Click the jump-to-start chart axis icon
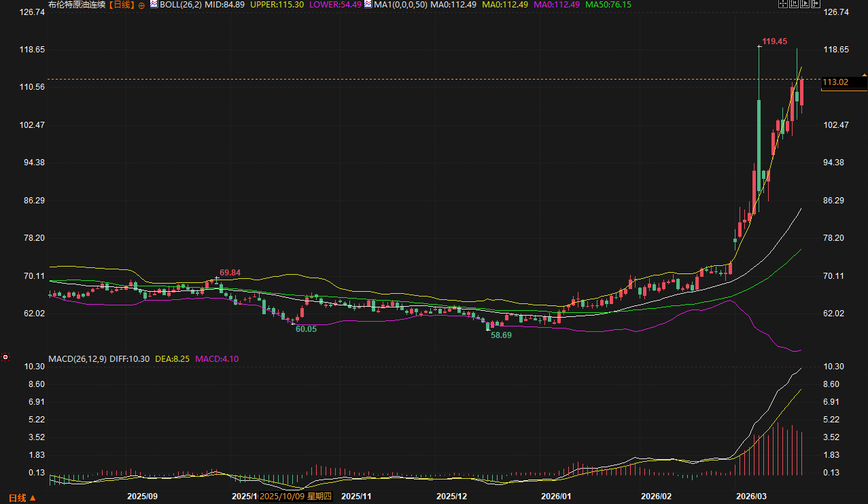This screenshot has height=504, width=868. click(x=794, y=4)
